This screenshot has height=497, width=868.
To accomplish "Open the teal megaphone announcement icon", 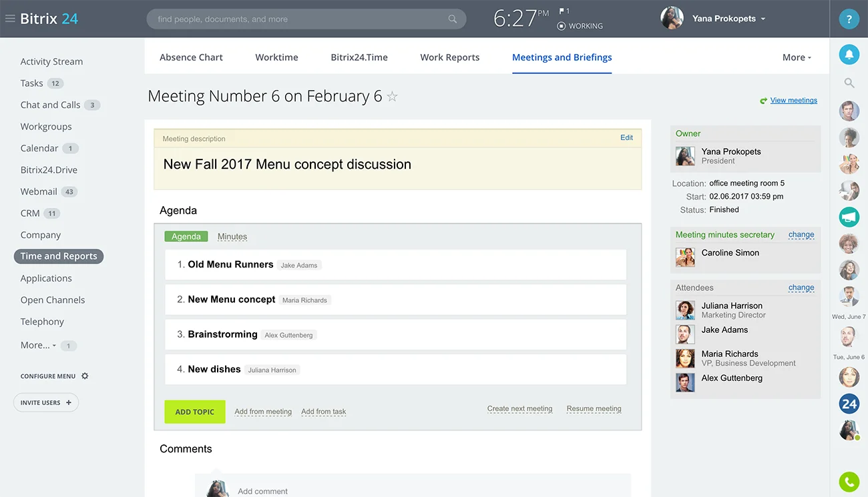I will point(849,217).
